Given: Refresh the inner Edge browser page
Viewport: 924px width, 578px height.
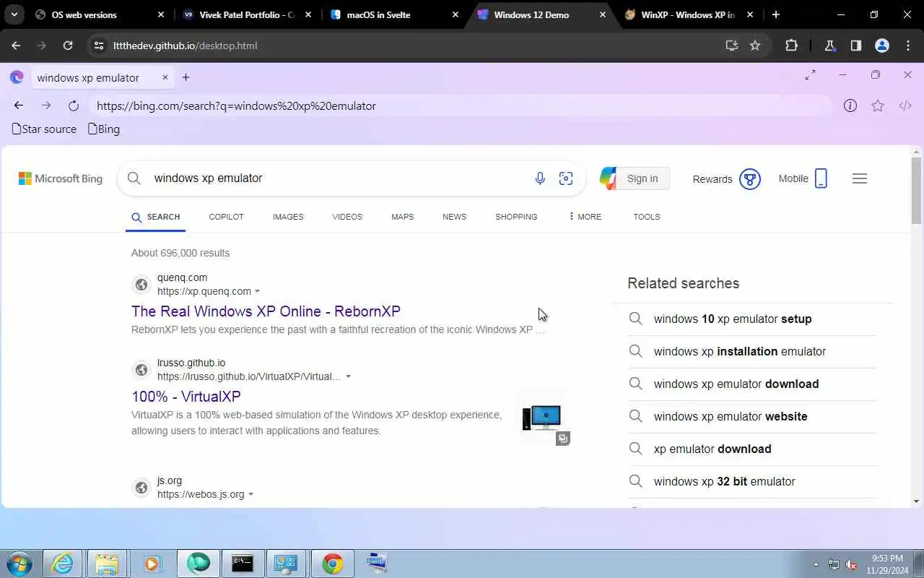Looking at the screenshot, I should [74, 105].
